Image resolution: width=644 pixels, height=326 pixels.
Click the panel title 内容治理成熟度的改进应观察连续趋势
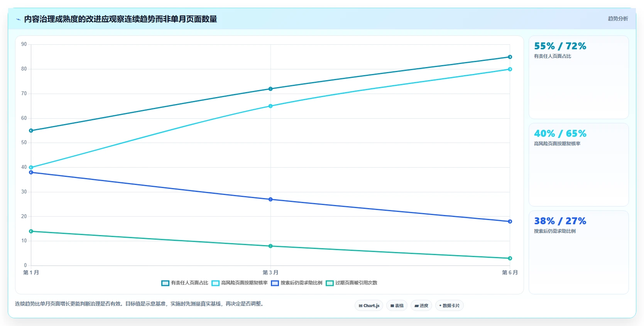click(x=120, y=19)
